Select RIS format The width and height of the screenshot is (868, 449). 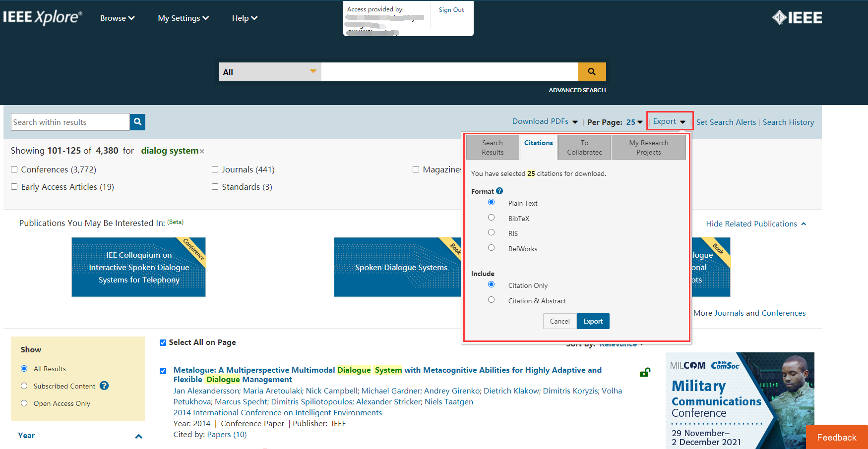coord(491,232)
